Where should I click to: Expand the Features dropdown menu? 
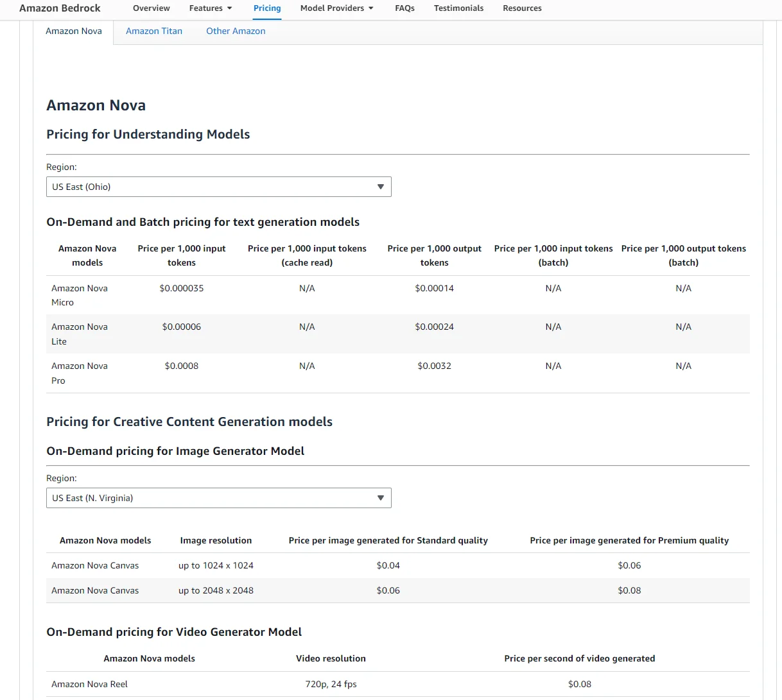(211, 8)
